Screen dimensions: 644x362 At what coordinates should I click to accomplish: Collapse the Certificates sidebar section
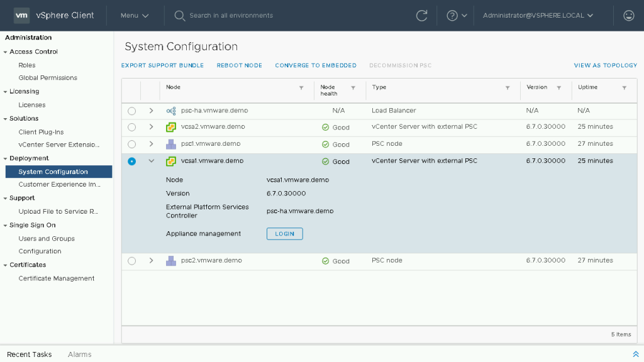(5, 266)
